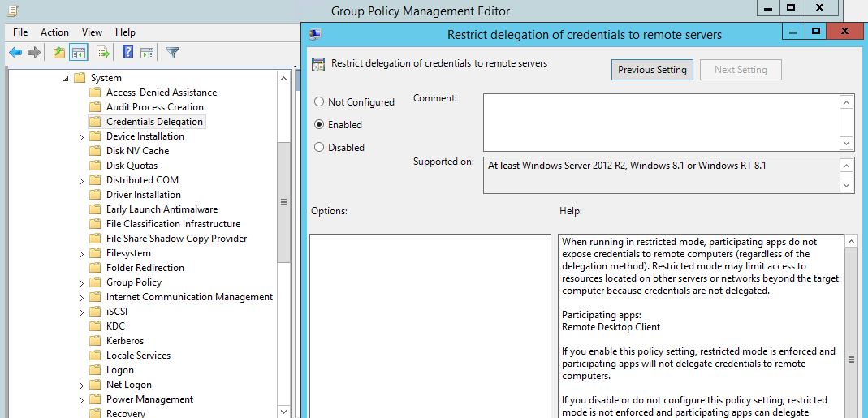Click the System folder icon
The image size is (868, 418).
(x=79, y=77)
